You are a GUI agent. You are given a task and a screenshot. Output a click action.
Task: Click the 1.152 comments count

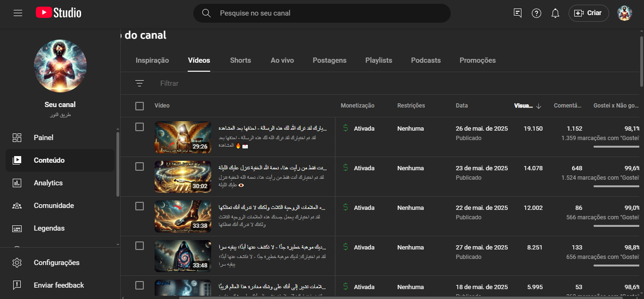pos(574,128)
